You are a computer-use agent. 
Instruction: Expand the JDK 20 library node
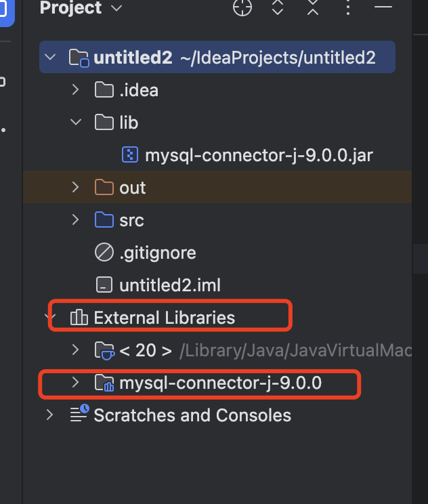(x=76, y=350)
